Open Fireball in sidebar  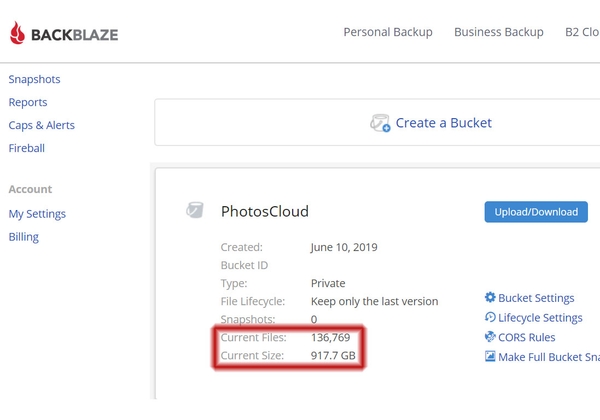point(27,148)
